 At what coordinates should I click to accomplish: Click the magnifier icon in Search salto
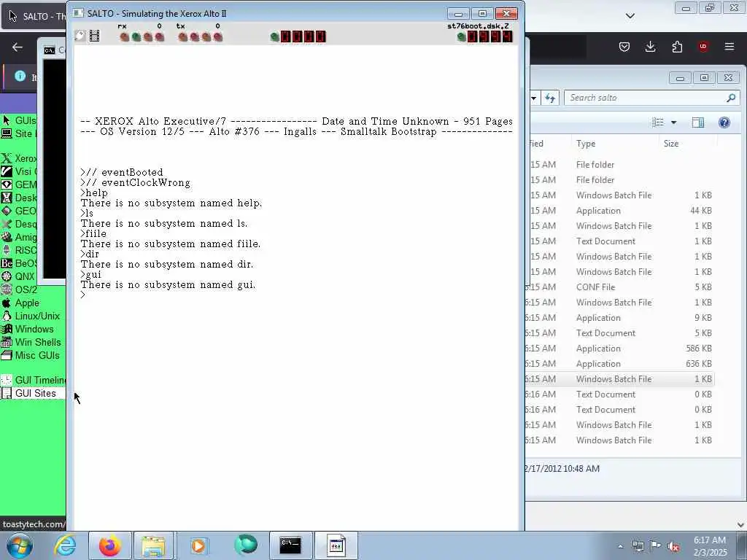coord(731,98)
